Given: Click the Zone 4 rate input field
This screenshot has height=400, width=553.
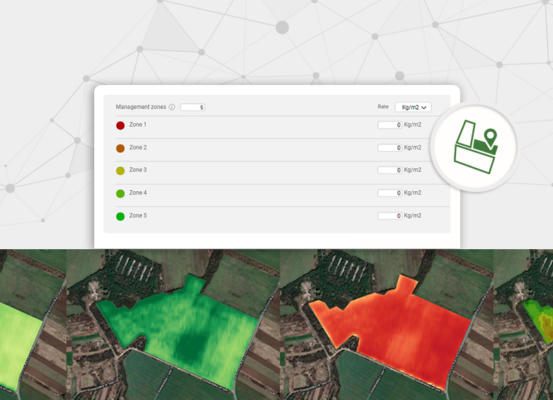Looking at the screenshot, I should [390, 193].
